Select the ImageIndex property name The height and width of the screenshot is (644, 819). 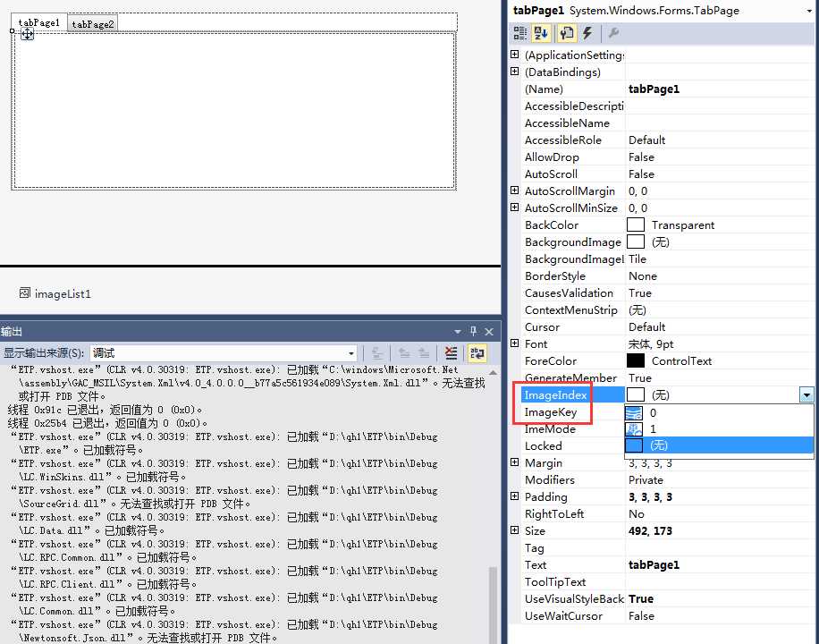[x=555, y=395]
